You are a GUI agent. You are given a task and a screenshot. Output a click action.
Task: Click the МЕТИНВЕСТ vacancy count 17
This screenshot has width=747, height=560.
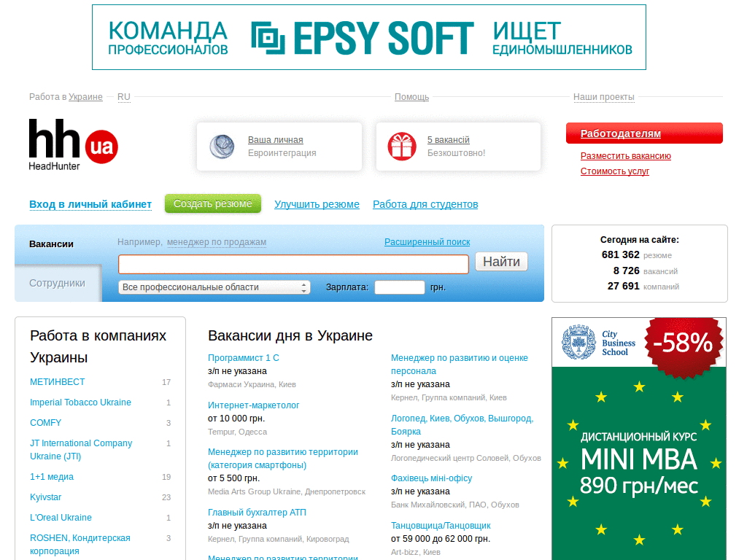tap(166, 382)
